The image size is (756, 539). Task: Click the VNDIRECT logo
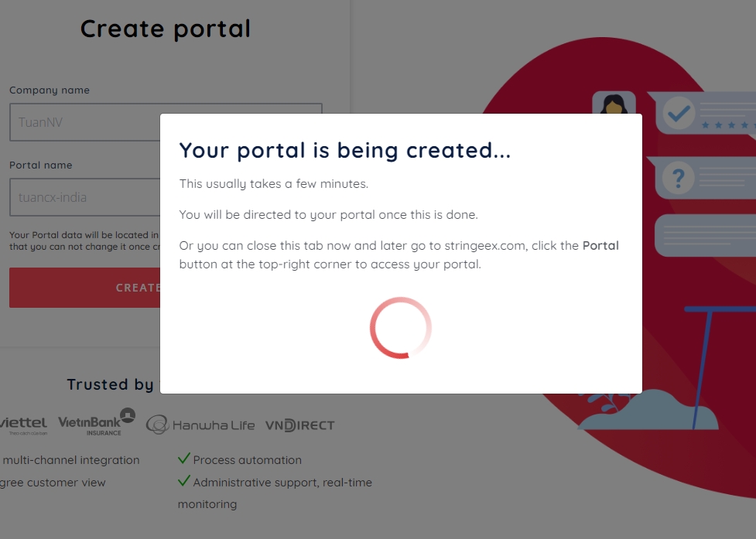point(299,425)
